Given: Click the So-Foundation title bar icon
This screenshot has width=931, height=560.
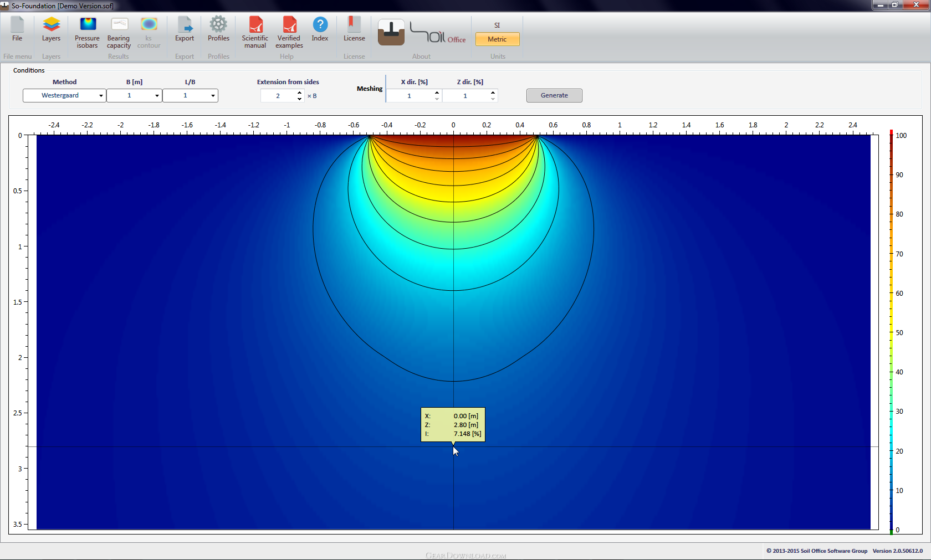Looking at the screenshot, I should click(5, 5).
